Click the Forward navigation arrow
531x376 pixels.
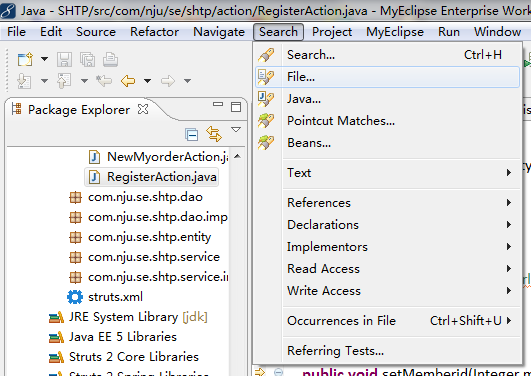168,81
